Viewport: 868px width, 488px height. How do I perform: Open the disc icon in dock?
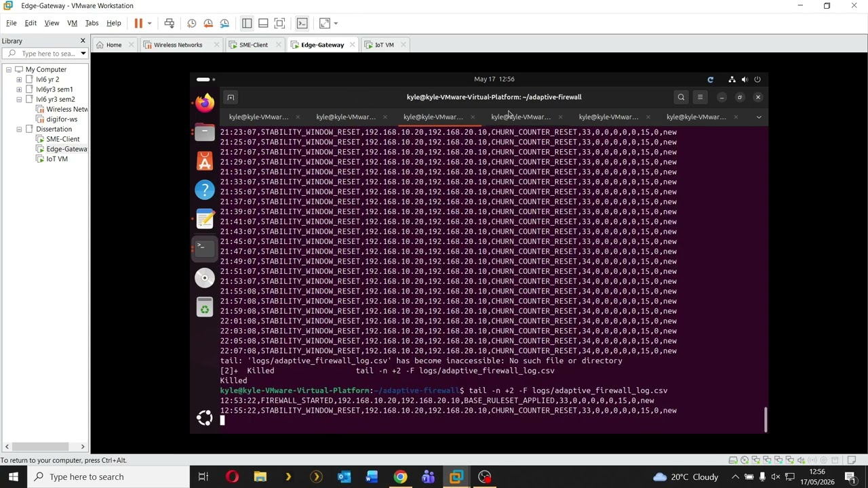pyautogui.click(x=204, y=278)
